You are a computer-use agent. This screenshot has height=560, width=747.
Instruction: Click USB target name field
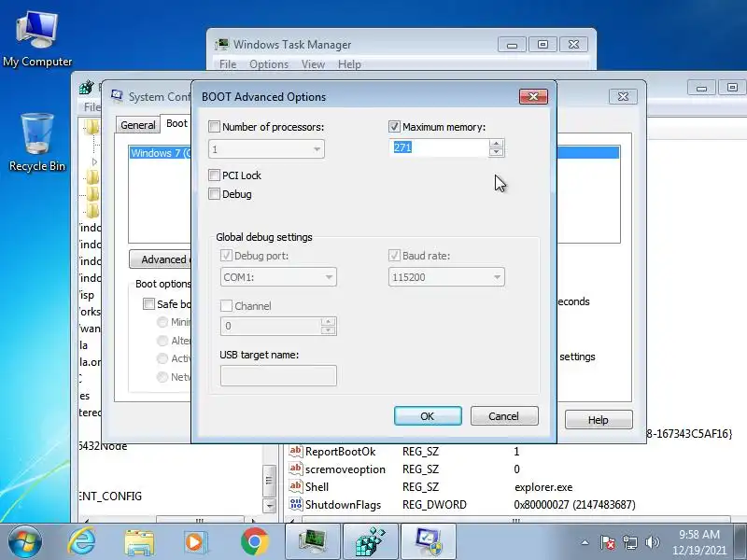pos(278,375)
